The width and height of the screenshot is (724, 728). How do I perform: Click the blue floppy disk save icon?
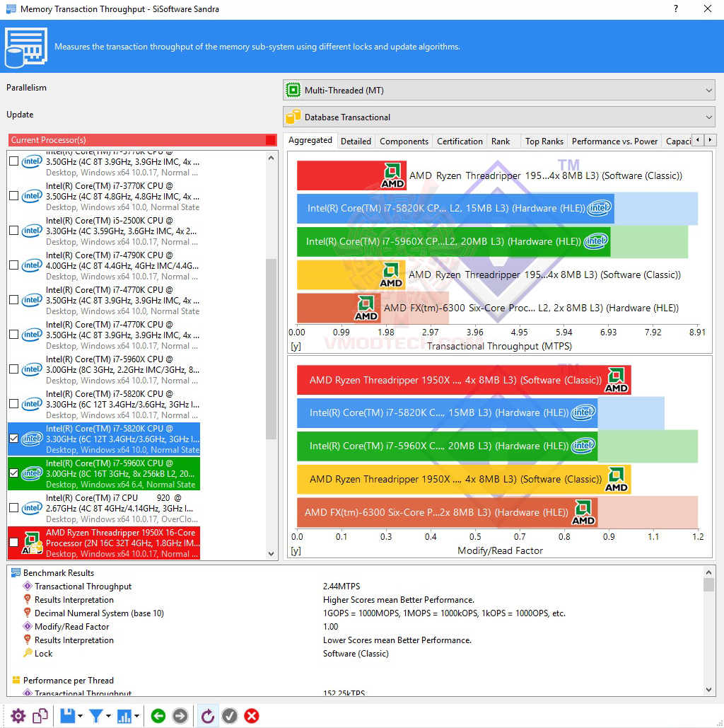pos(68,716)
